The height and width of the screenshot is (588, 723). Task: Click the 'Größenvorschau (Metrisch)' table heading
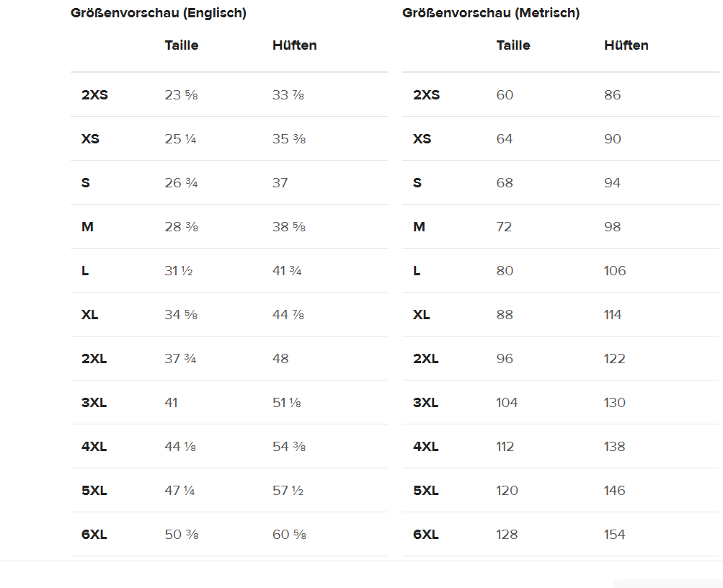(x=491, y=13)
